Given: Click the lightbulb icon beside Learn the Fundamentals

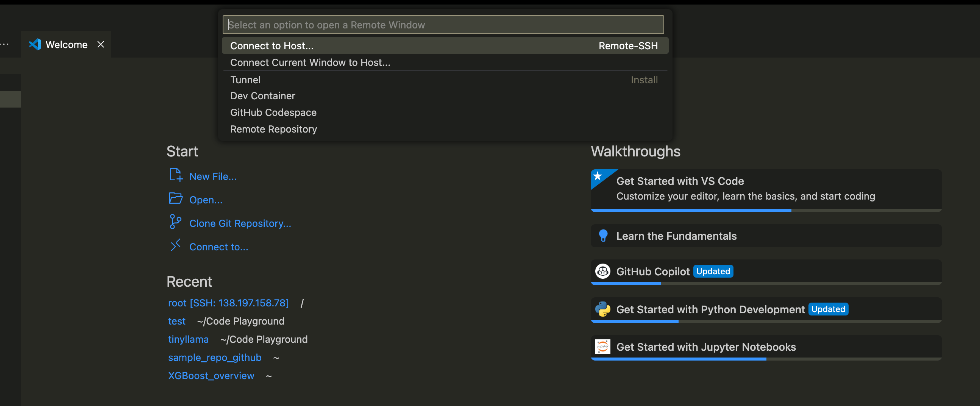Looking at the screenshot, I should click(603, 236).
